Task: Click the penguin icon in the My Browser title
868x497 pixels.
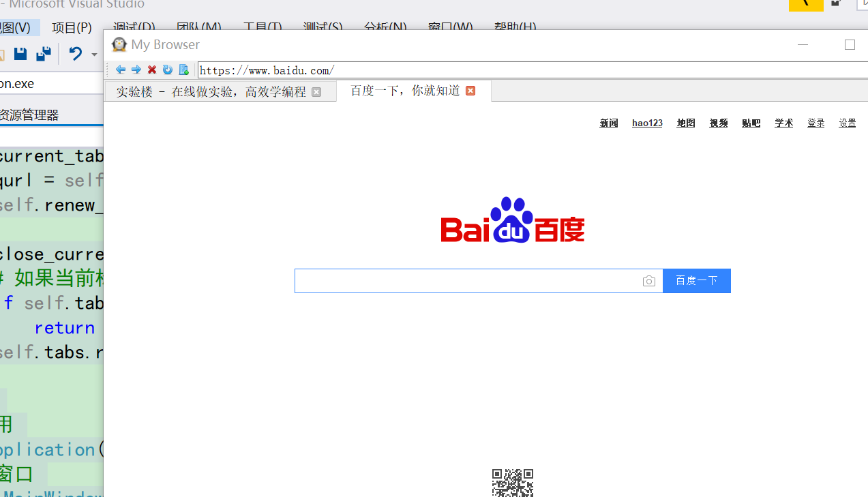Action: click(x=119, y=44)
